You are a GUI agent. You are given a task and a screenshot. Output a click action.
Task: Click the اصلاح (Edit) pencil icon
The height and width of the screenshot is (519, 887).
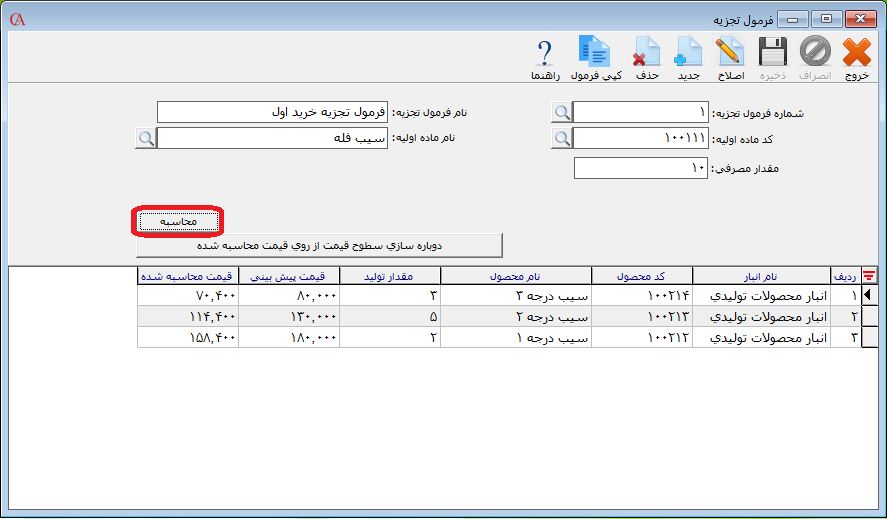729,53
